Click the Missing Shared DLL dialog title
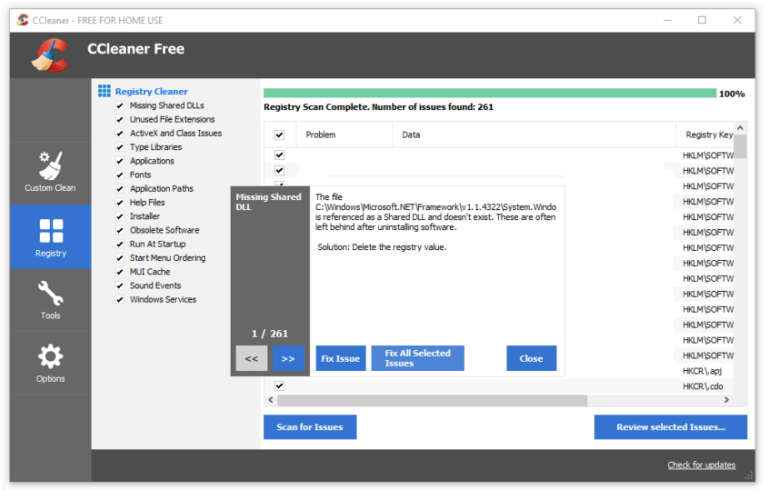The height and width of the screenshot is (496, 768). tap(268, 202)
